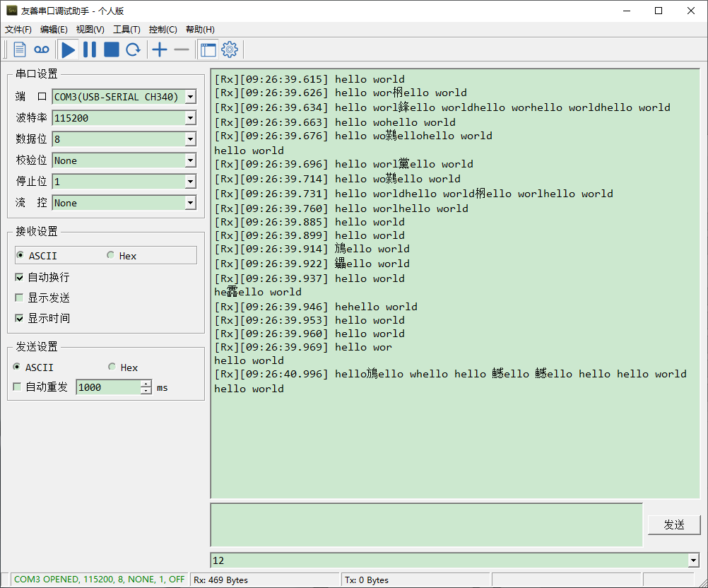
Task: Toggle the panel layout window icon
Action: pyautogui.click(x=208, y=49)
